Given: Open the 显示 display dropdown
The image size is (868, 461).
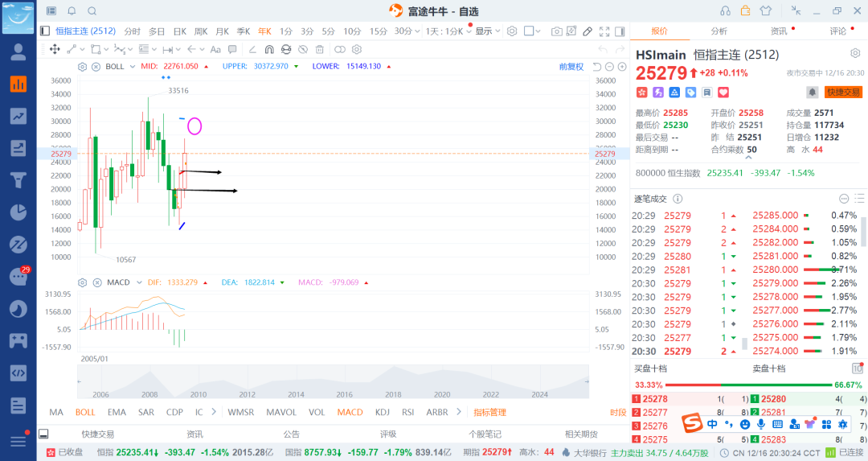Looking at the screenshot, I should (x=488, y=31).
